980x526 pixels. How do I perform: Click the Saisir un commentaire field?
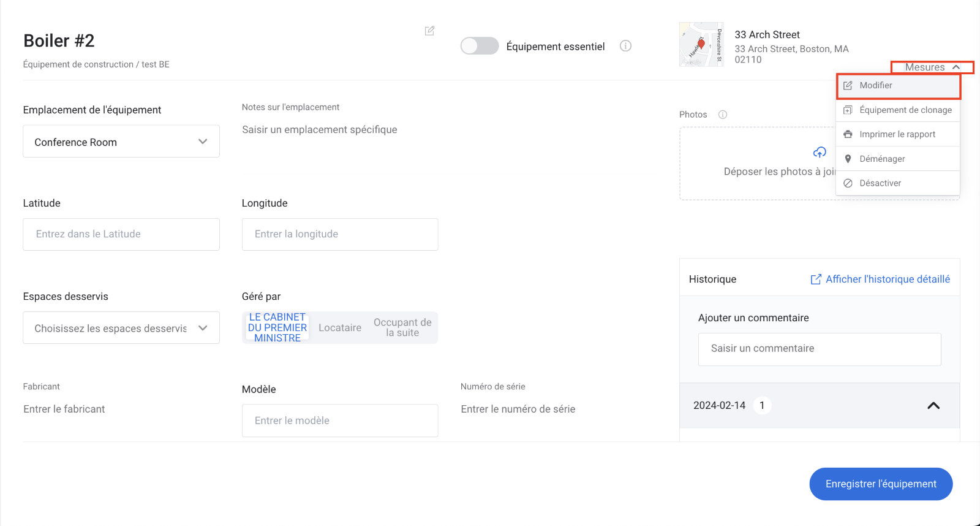pos(819,349)
